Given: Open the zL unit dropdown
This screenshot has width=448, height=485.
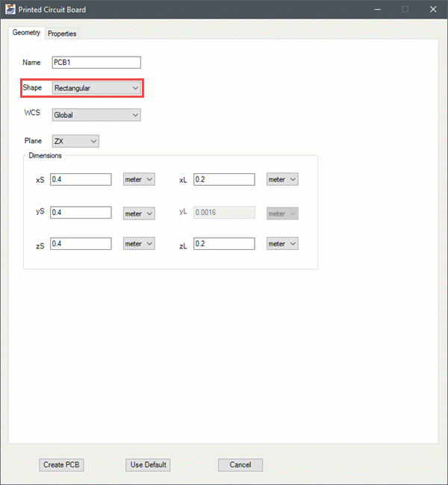Looking at the screenshot, I should click(282, 244).
